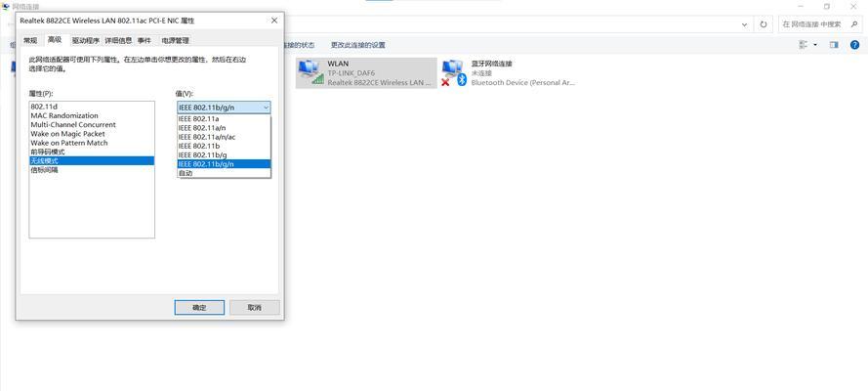The image size is (868, 391).
Task: Select the MAC Randomization property
Action: tap(92, 115)
